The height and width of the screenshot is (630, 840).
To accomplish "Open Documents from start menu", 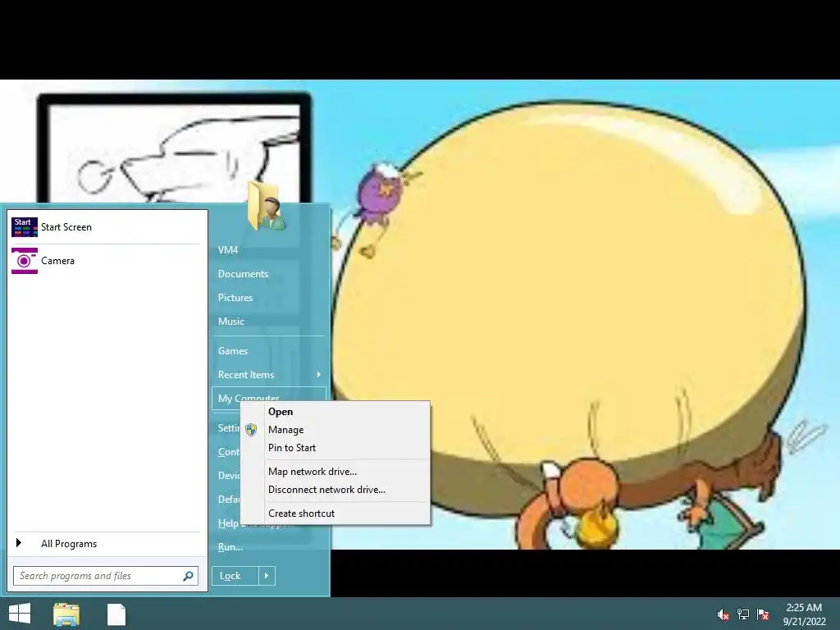I will [x=243, y=274].
